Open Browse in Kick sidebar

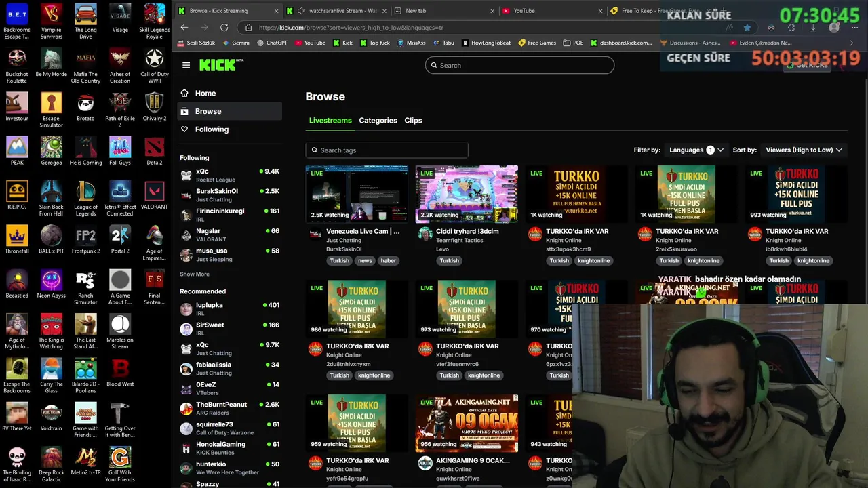230,111
